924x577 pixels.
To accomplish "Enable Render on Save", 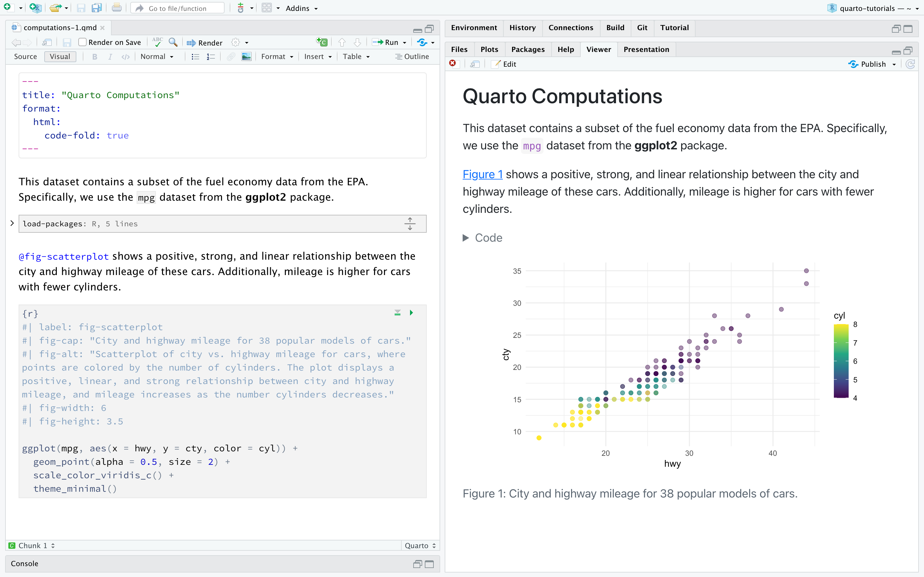I will click(82, 42).
